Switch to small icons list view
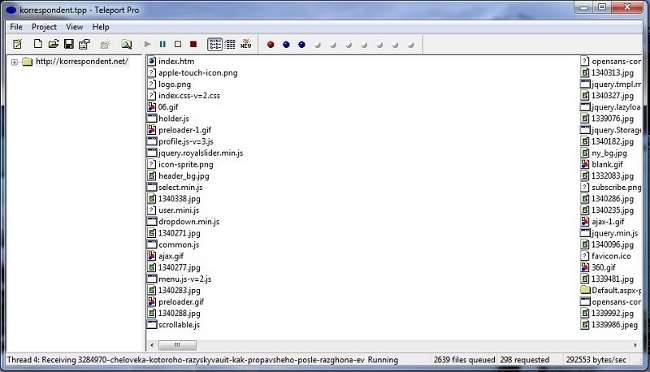The image size is (650, 372). pos(215,44)
